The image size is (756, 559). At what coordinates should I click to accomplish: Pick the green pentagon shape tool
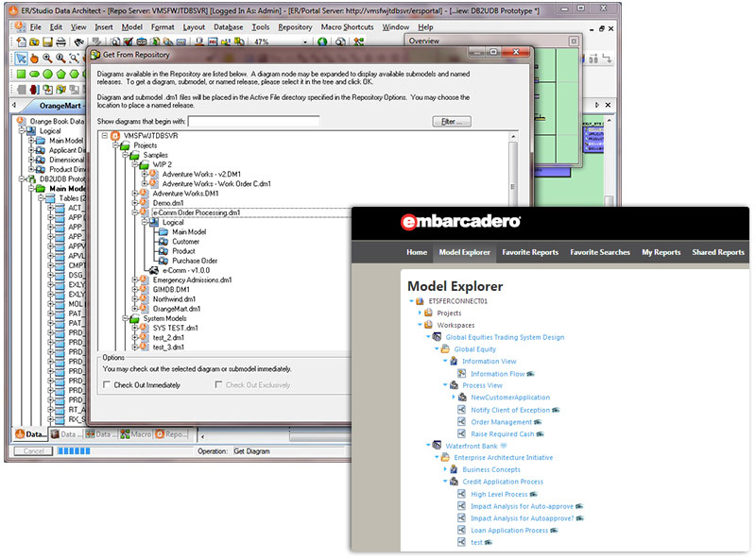60,75
